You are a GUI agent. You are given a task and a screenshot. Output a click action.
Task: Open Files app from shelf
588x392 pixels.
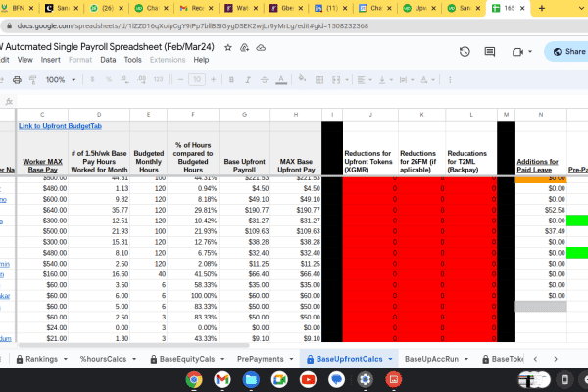[x=251, y=380]
